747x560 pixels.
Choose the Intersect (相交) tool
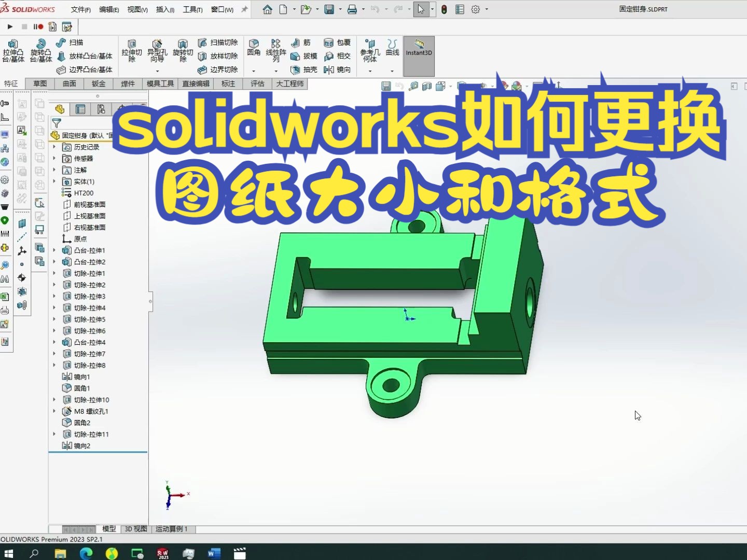click(x=337, y=56)
